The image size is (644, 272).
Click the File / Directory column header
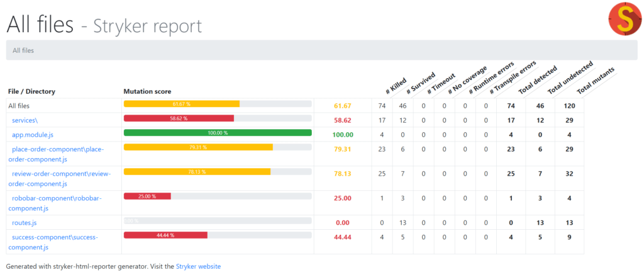tap(31, 91)
